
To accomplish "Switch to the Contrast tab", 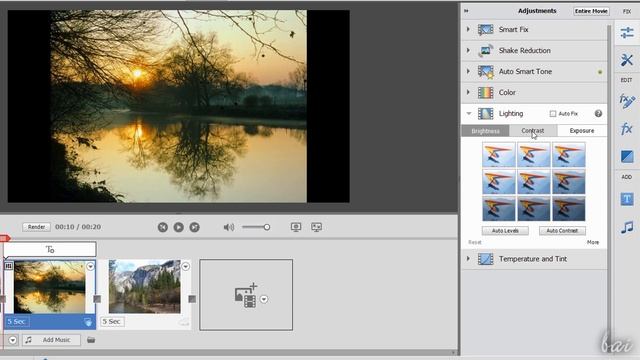I will point(533,131).
